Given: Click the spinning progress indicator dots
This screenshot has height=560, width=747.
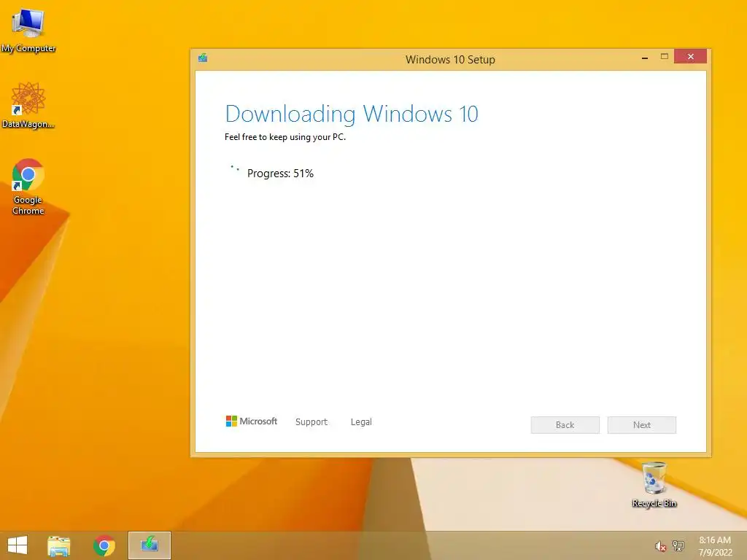Looking at the screenshot, I should tap(234, 168).
